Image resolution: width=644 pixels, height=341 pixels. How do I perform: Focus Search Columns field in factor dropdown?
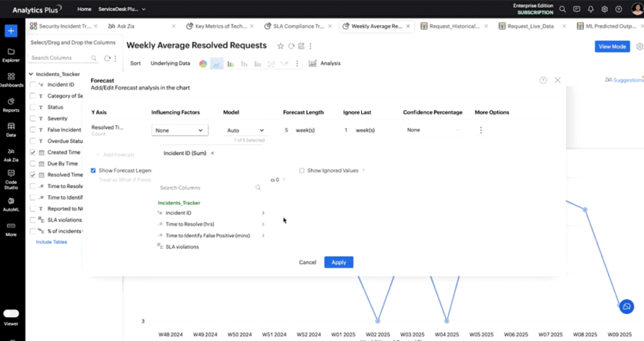(211, 188)
